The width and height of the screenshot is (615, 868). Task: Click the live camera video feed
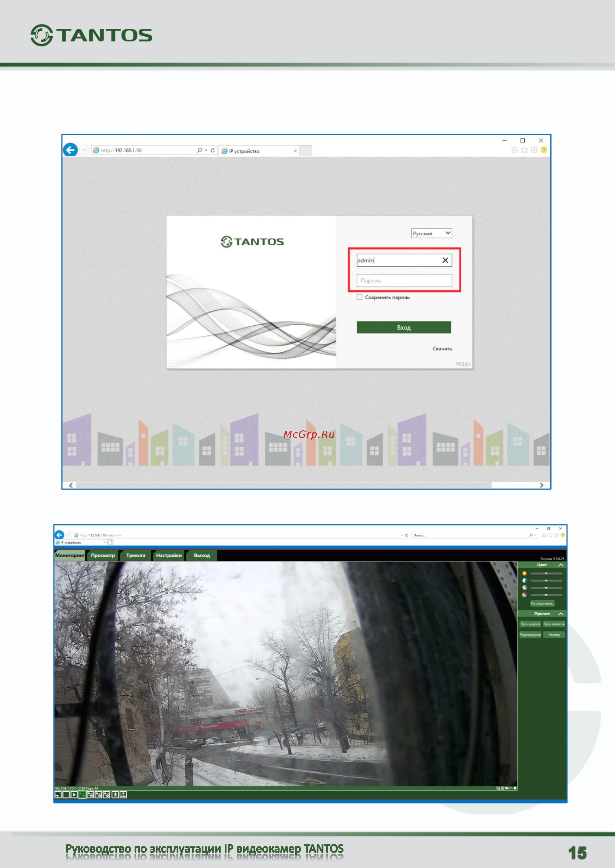click(x=286, y=673)
